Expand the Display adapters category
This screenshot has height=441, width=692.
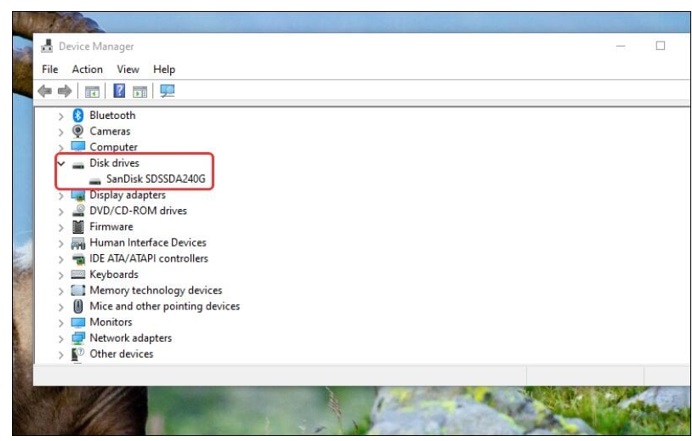click(x=61, y=195)
